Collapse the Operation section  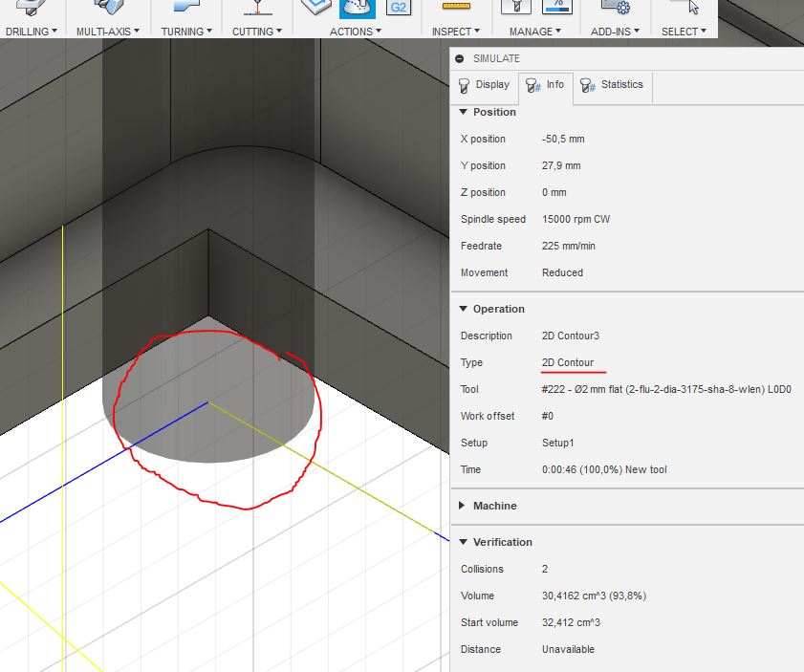point(463,309)
